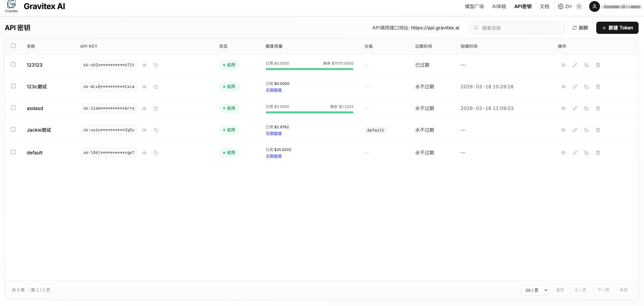Copy the API key of 123c测试
The height and width of the screenshot is (306, 644).
click(156, 87)
